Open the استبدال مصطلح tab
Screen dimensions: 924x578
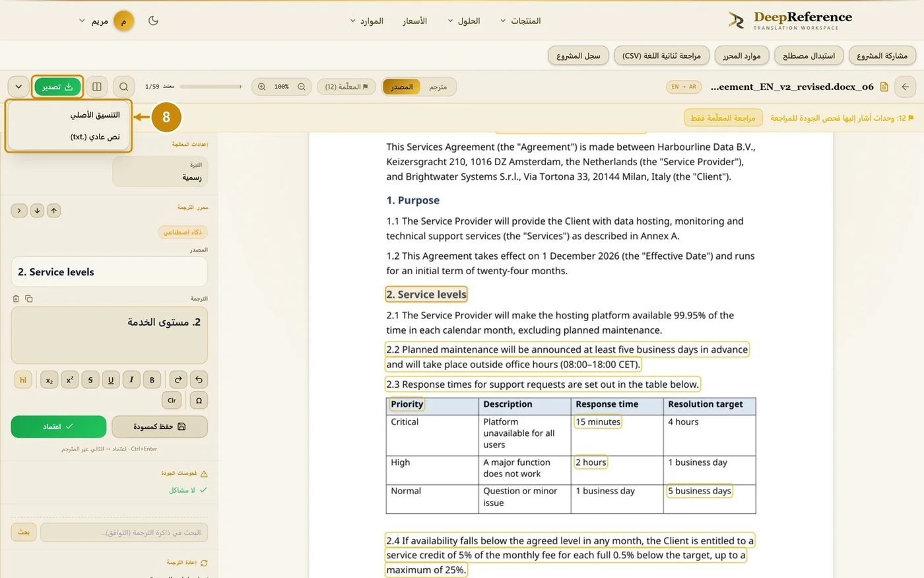(x=808, y=55)
